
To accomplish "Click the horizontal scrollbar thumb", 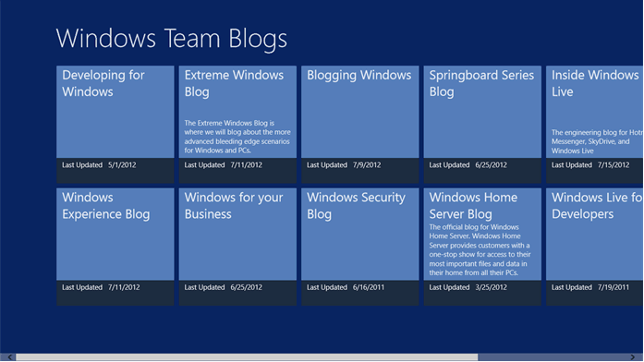I will 247,357.
